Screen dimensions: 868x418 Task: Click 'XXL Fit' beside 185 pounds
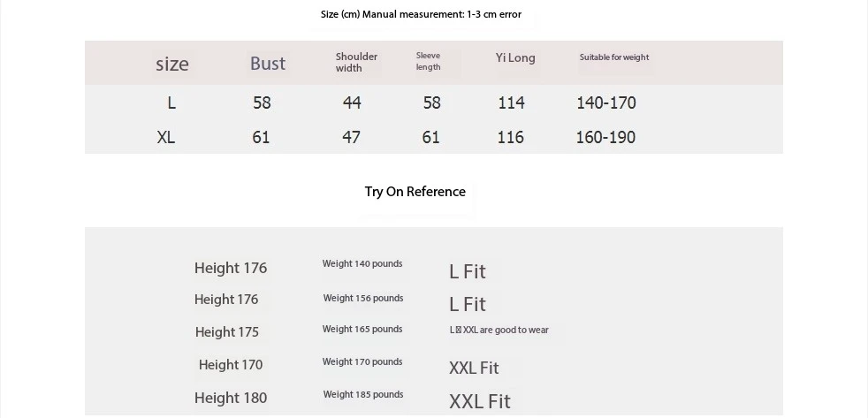coord(480,401)
